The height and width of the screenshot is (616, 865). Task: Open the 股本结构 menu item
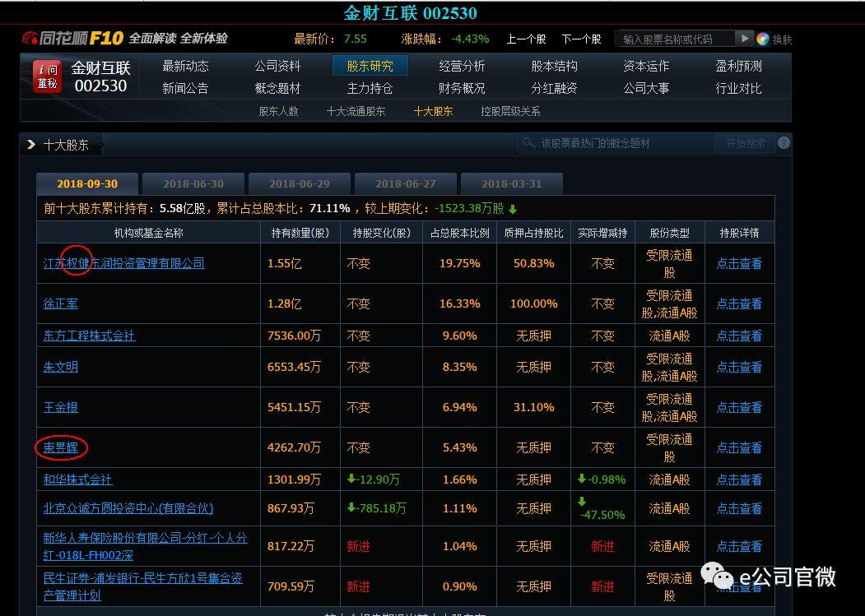pyautogui.click(x=554, y=66)
